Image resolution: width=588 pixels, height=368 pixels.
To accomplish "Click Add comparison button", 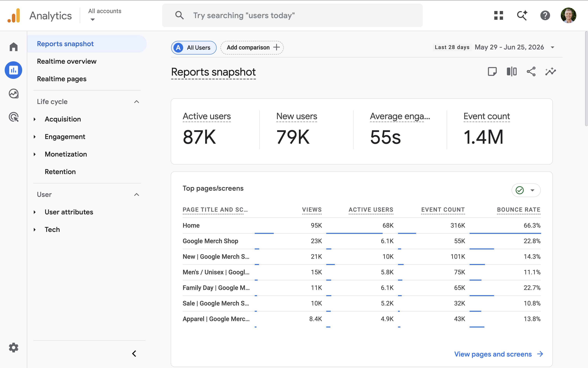I will pos(252,48).
